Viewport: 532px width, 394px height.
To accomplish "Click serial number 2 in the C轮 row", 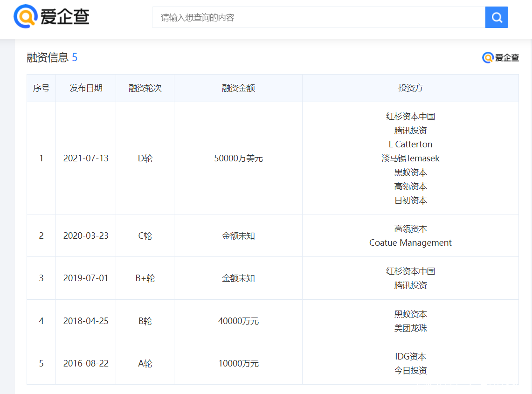I will point(41,235).
